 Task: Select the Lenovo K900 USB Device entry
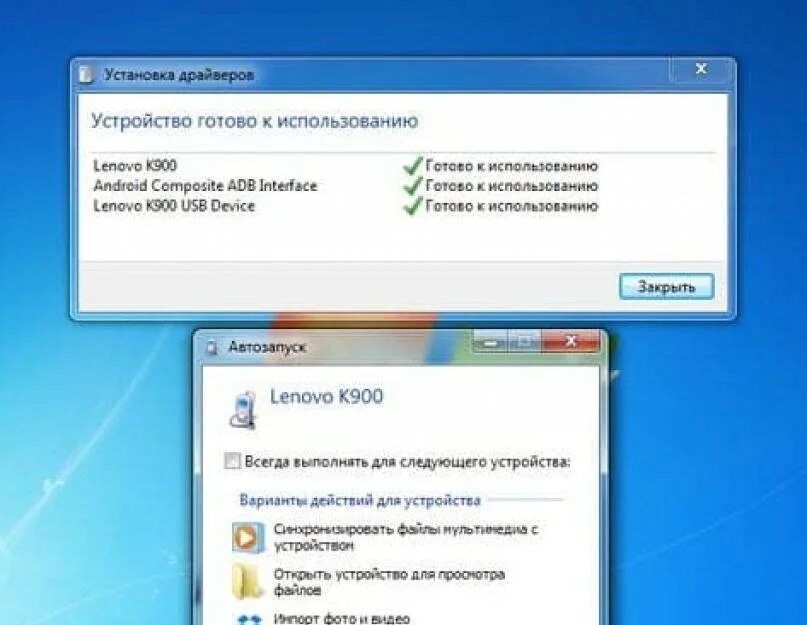(x=174, y=206)
